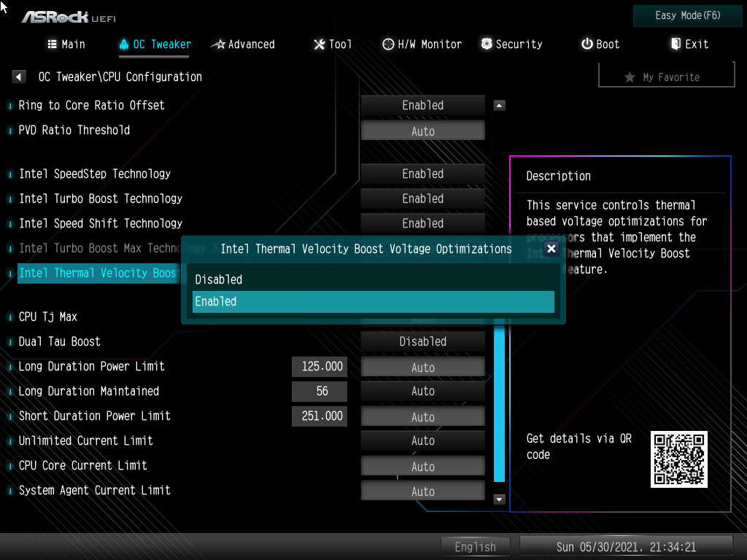Open the My Favorite button

pyautogui.click(x=667, y=75)
